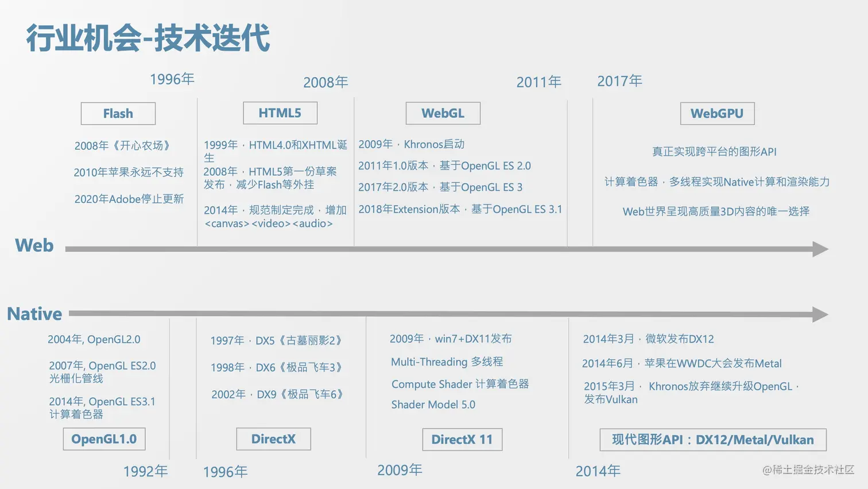Click the OpenGL1.0 box
Image resolution: width=868 pixels, height=489 pixels.
[104, 439]
